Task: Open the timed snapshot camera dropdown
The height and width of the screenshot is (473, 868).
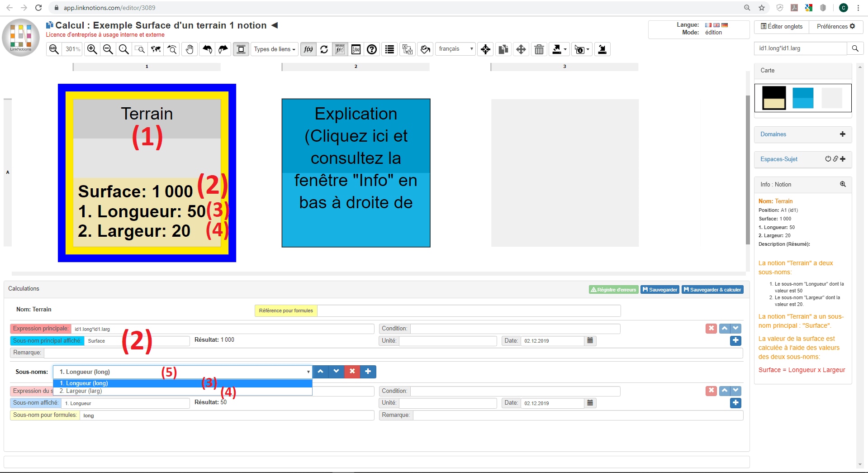Action: click(x=582, y=49)
